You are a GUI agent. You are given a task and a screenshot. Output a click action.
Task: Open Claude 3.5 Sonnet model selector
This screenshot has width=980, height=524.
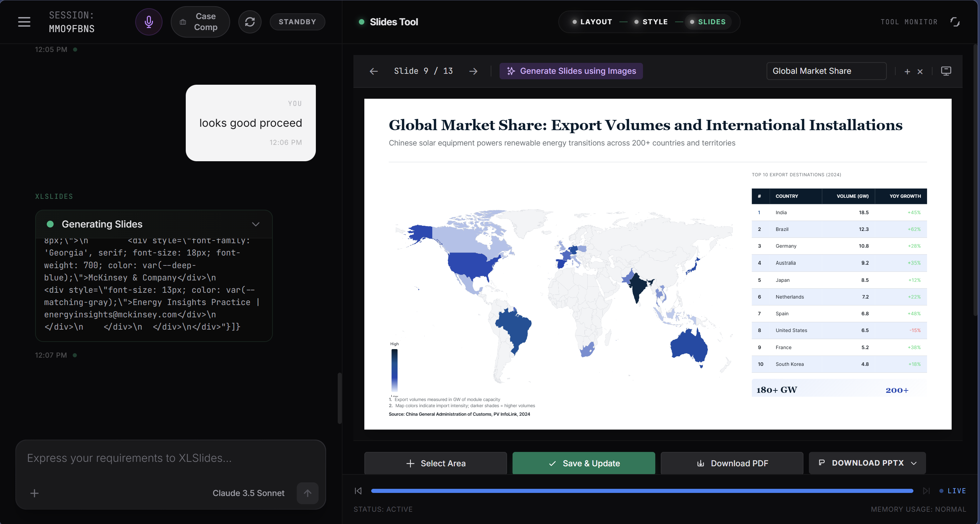click(x=248, y=493)
